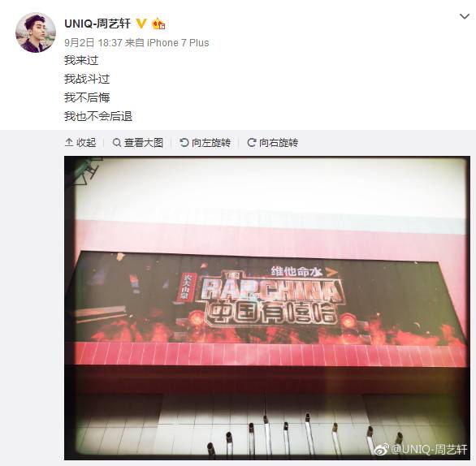The width and height of the screenshot is (476, 466).
Task: Click the post text line 我不后悔
Action: 87,97
